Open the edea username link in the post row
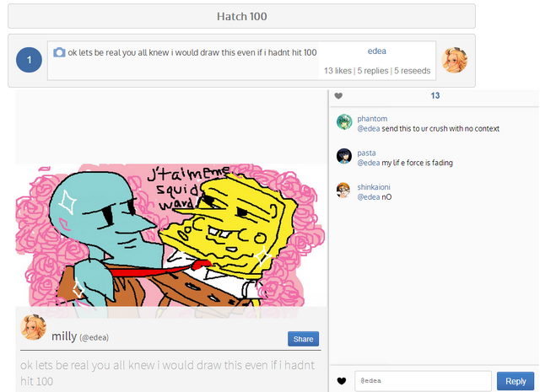Screen dimensions: 540x392 point(377,51)
